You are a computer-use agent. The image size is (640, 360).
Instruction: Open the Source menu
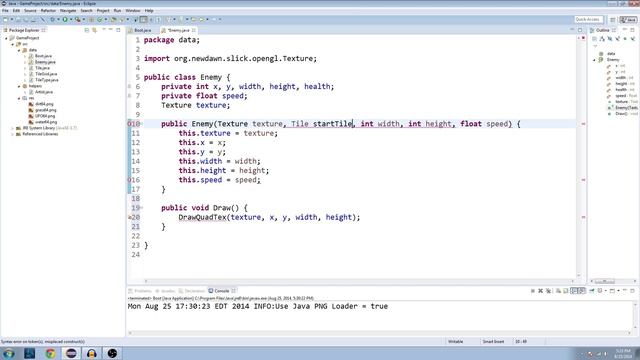[30, 11]
